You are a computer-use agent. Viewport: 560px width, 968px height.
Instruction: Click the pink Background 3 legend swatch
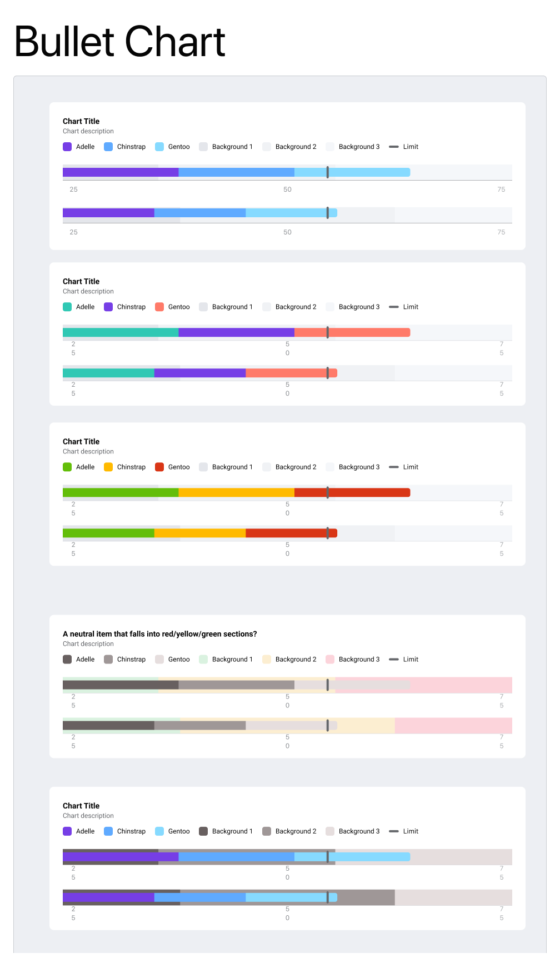(330, 659)
